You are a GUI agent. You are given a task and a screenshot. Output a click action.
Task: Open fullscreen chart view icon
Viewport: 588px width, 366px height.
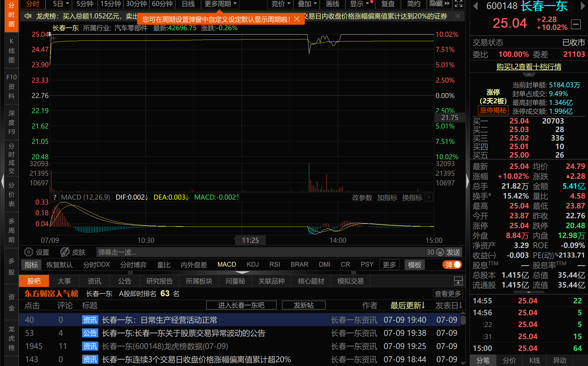pos(458,4)
